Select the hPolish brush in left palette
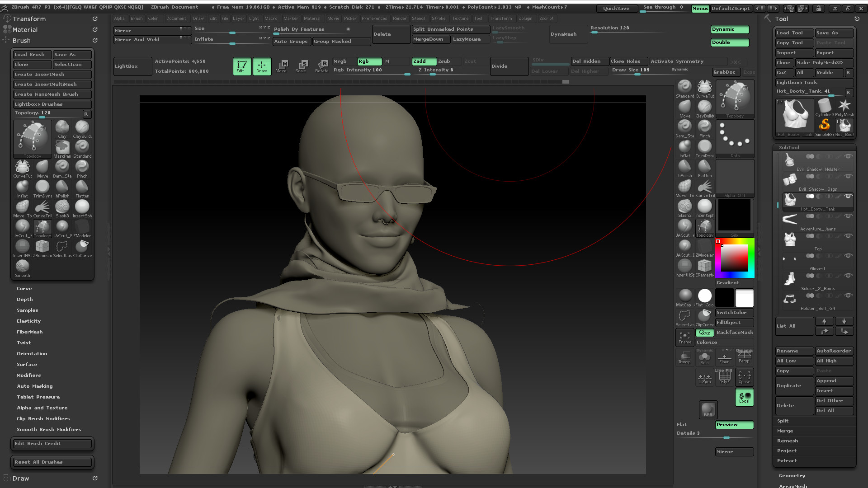This screenshot has width=868, height=488. [x=62, y=189]
